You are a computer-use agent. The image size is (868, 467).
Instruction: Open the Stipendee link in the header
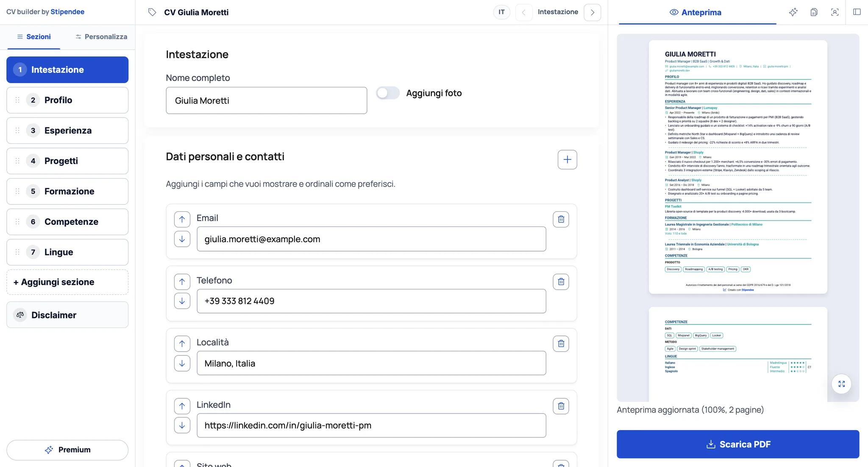67,12
